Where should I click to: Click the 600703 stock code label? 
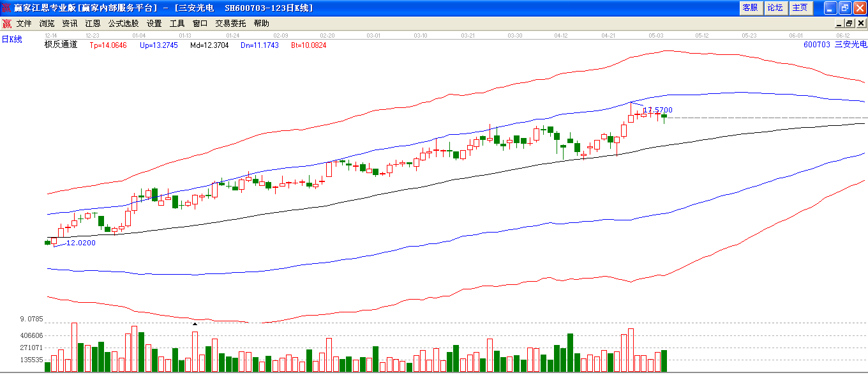pyautogui.click(x=816, y=45)
